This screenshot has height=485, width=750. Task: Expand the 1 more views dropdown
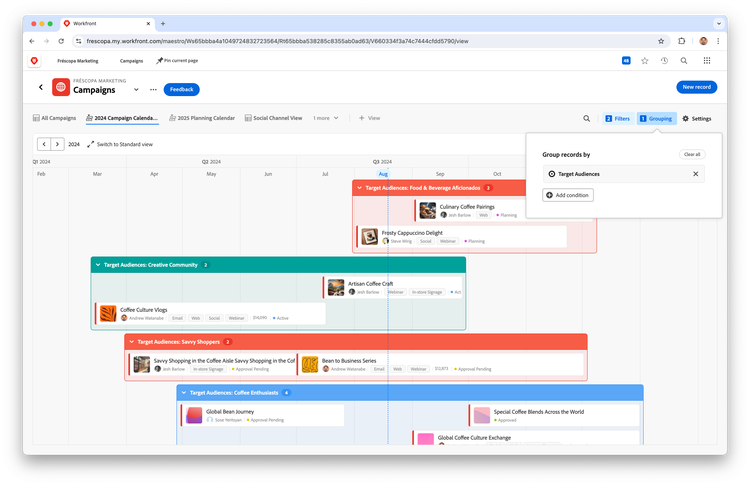324,118
